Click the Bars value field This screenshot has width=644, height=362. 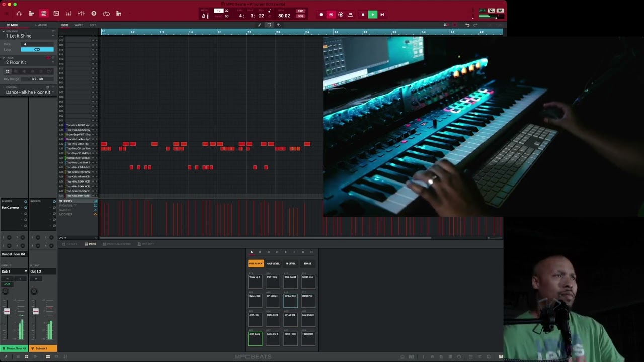tap(37, 44)
